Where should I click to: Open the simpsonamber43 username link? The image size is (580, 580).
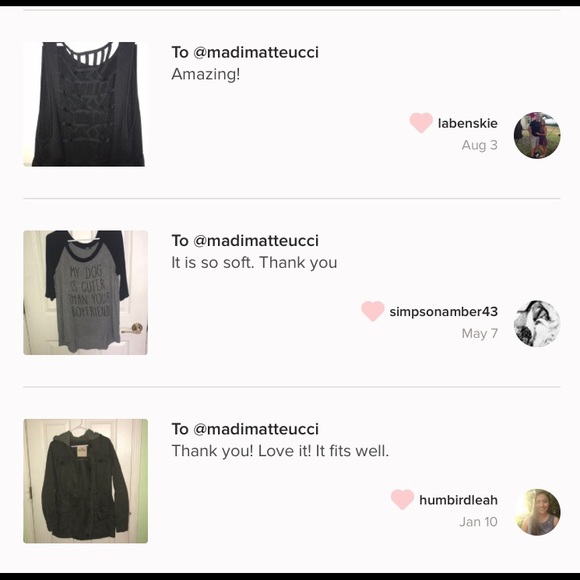point(444,312)
